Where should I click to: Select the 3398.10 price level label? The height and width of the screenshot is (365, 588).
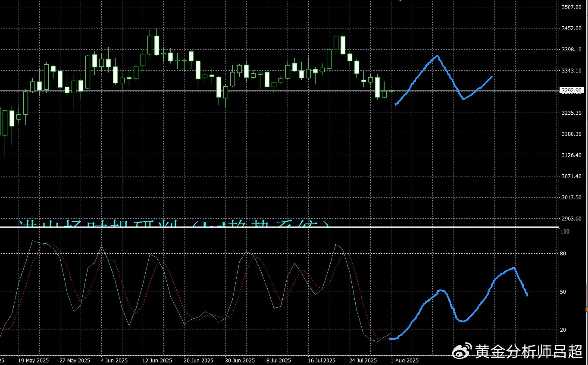pyautogui.click(x=571, y=50)
